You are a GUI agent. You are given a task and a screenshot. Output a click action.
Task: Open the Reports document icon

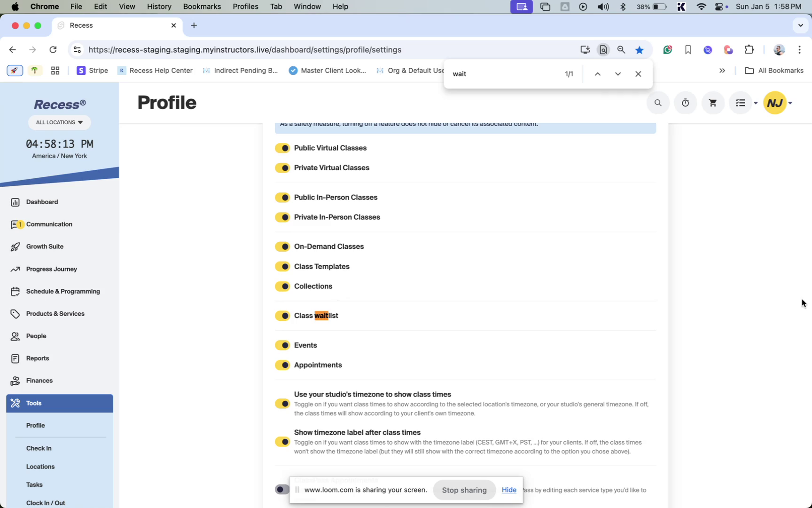pos(15,358)
